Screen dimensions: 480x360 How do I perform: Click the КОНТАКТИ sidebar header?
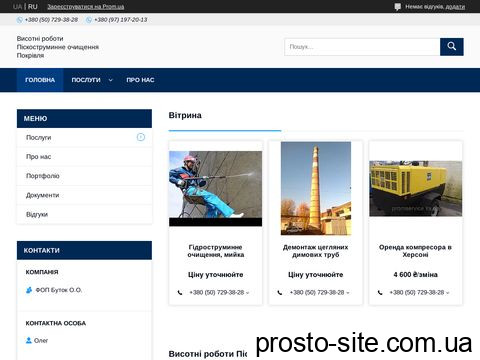pyautogui.click(x=84, y=250)
